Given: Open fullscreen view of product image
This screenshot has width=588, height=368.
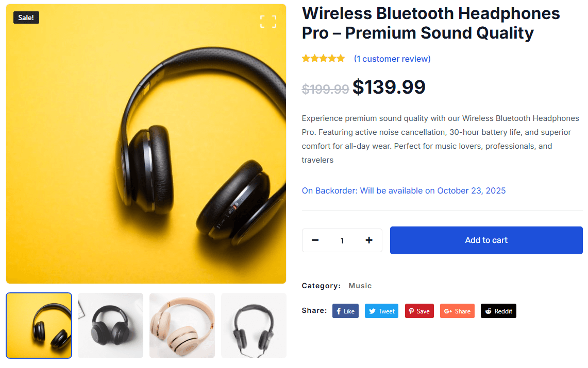Looking at the screenshot, I should point(268,22).
